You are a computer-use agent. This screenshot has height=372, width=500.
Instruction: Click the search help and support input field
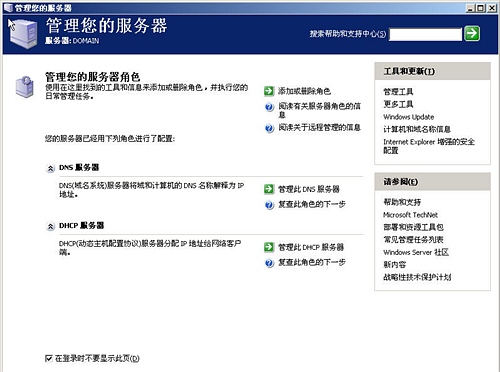[426, 34]
